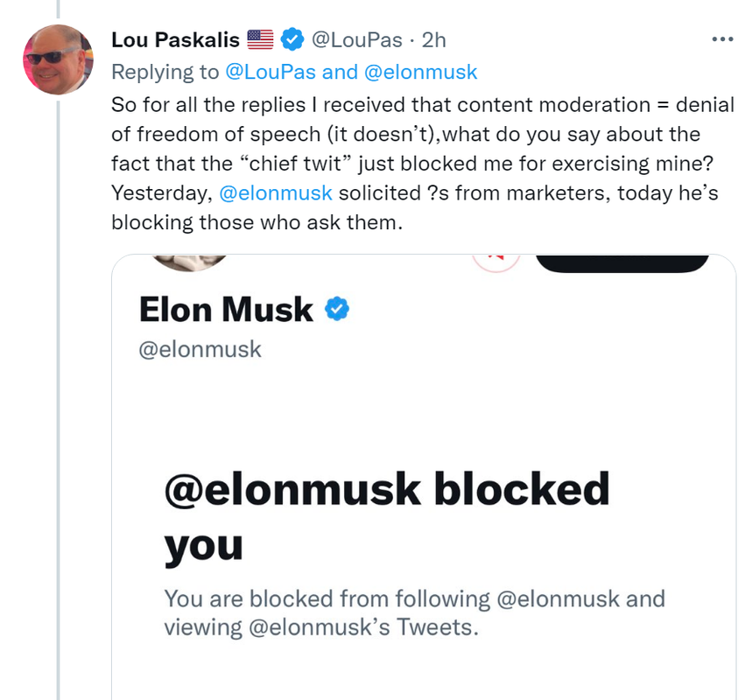
Task: Click the US flag emoji by author name
Action: [261, 39]
